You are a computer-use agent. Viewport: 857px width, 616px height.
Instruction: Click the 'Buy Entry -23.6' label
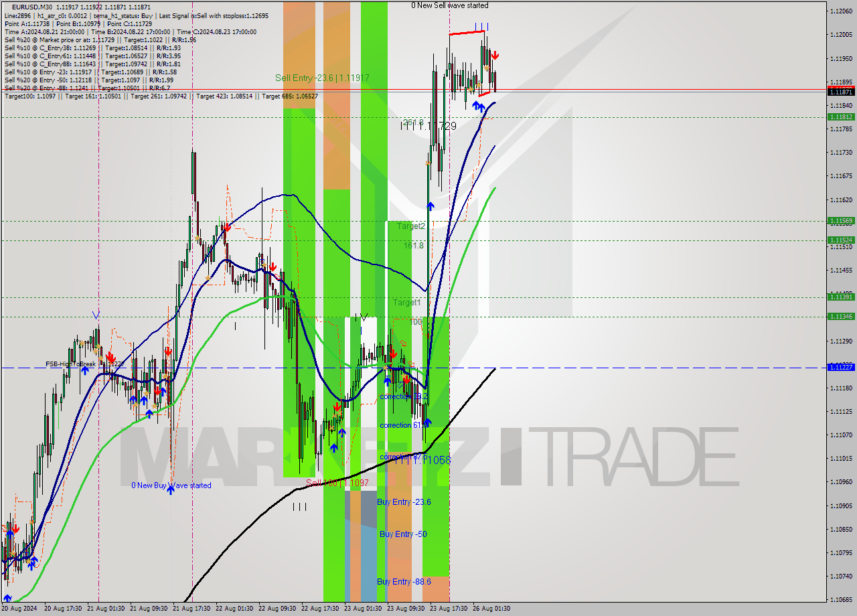point(404,502)
